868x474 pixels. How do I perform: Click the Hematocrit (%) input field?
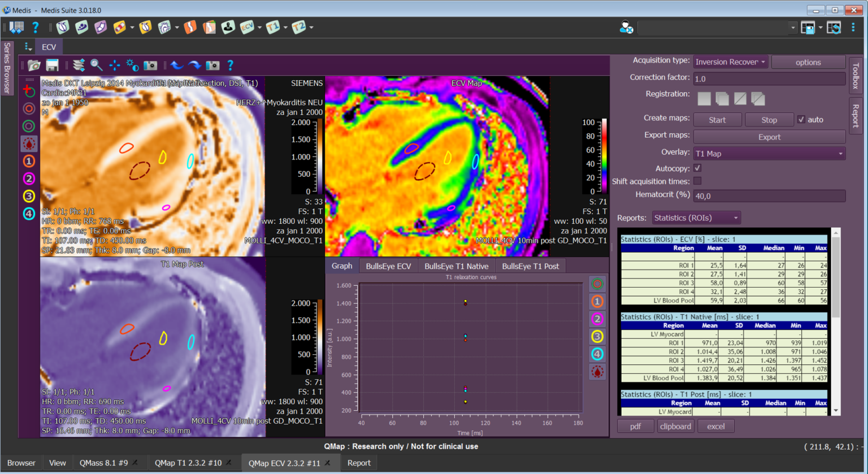tap(769, 196)
